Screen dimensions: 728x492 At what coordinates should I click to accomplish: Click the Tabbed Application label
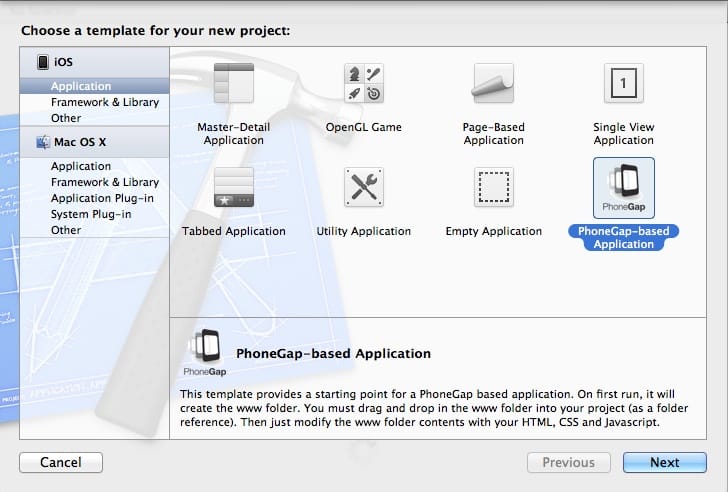point(234,231)
